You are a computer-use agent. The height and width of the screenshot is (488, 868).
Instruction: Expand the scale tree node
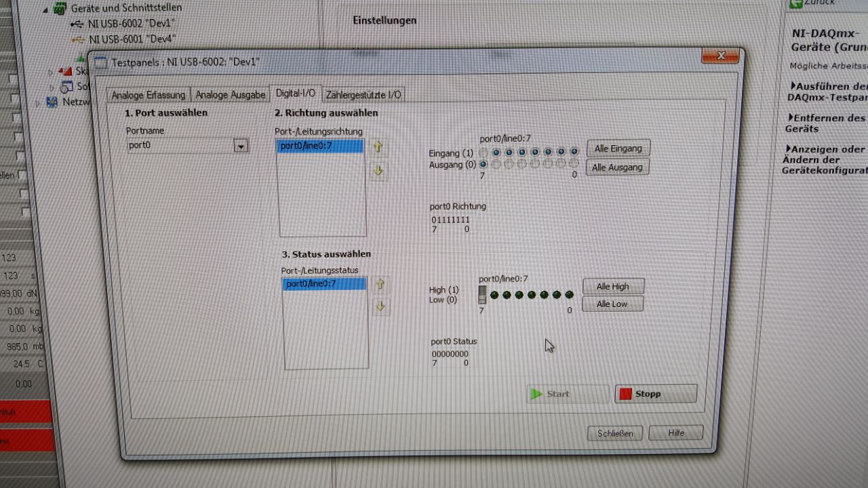(51, 71)
